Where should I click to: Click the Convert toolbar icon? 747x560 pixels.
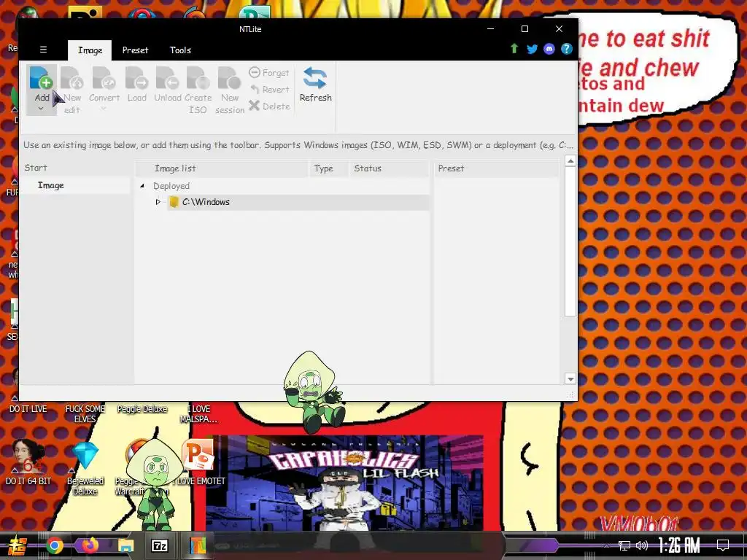tap(104, 77)
